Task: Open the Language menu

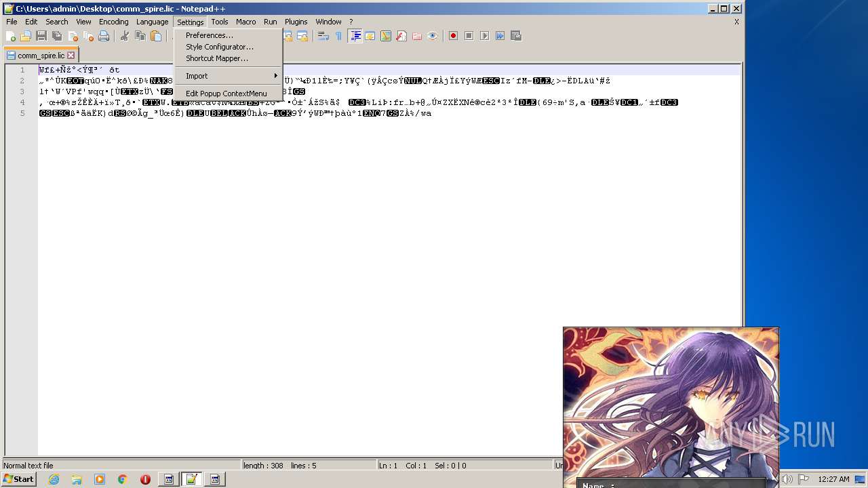Action: click(152, 22)
